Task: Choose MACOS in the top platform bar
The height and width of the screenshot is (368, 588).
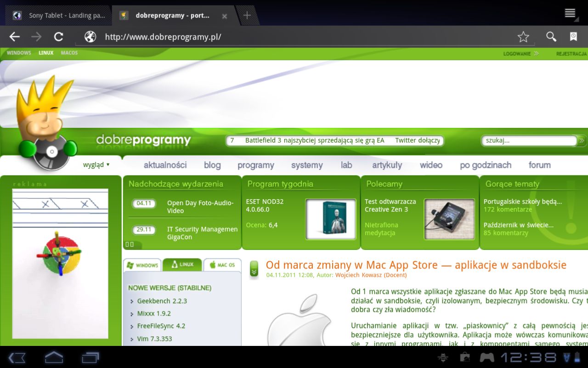Action: pyautogui.click(x=69, y=53)
